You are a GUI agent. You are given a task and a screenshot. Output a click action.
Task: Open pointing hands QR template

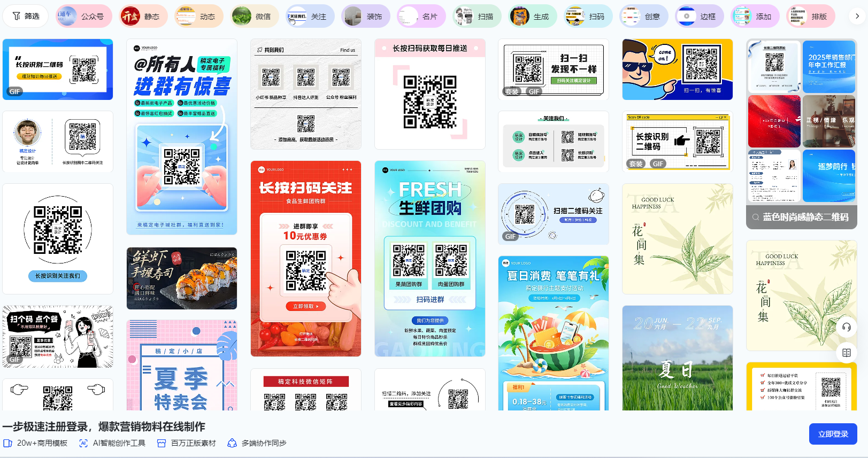click(58, 395)
